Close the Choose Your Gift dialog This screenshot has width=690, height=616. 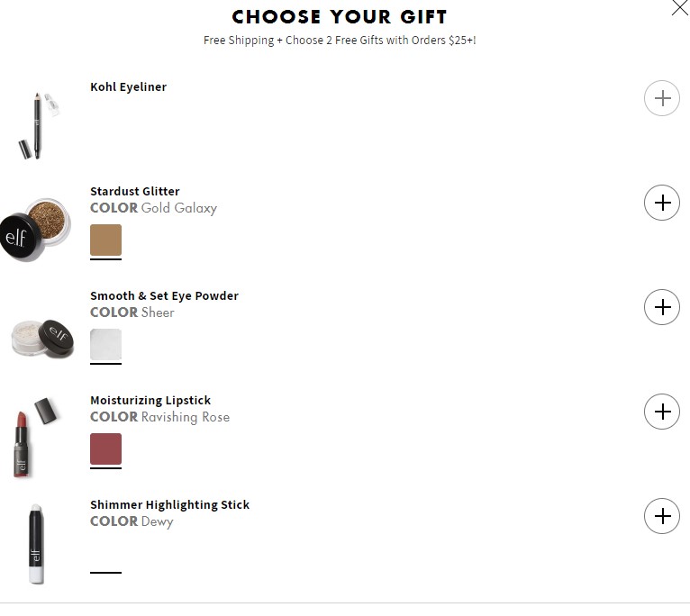tap(680, 7)
